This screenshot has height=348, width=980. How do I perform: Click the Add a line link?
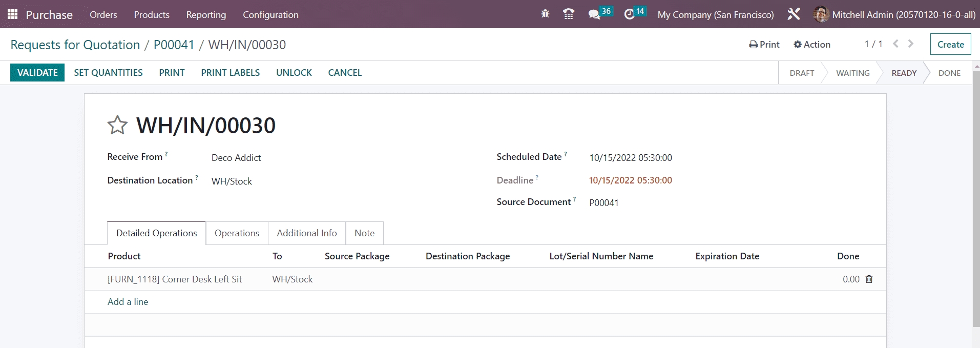click(128, 302)
